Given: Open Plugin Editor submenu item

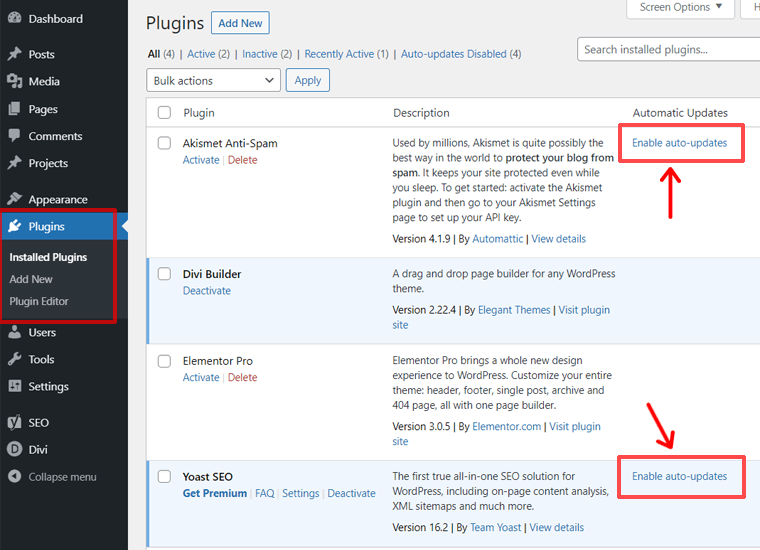Looking at the screenshot, I should [39, 301].
